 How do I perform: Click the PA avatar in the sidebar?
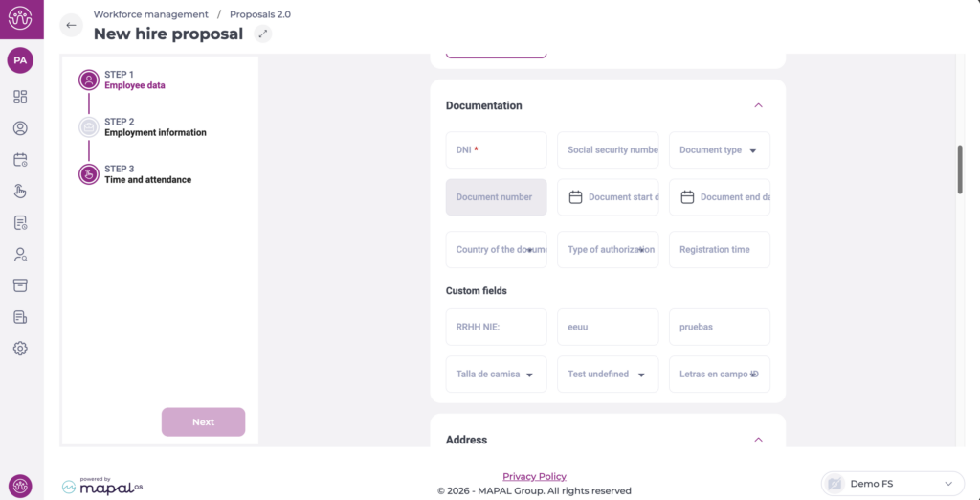coord(20,60)
